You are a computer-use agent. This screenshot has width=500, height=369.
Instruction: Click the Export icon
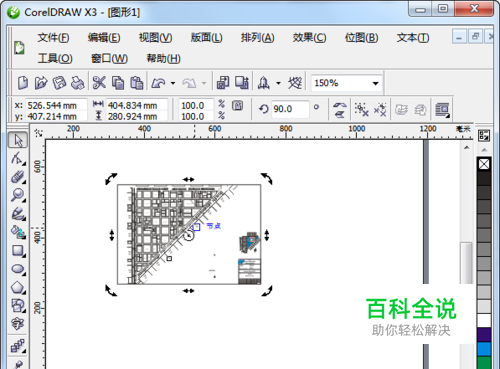(242, 83)
